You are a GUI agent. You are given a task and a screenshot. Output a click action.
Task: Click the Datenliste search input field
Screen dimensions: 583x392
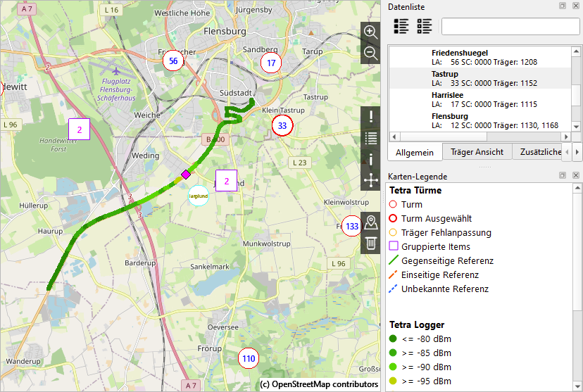[x=510, y=27]
